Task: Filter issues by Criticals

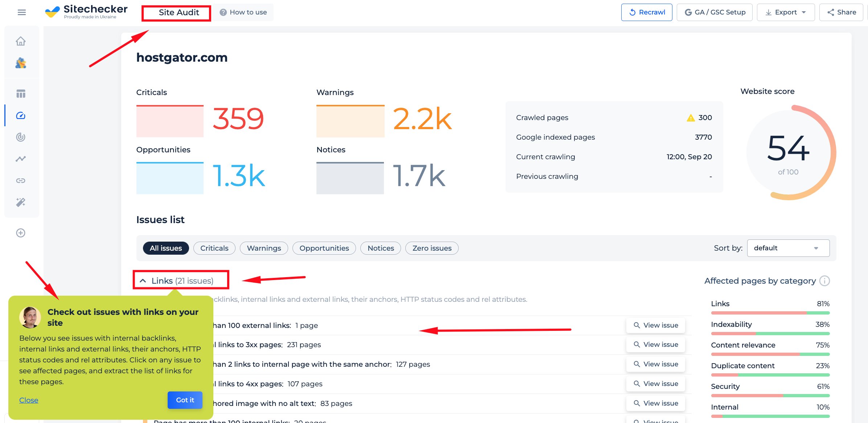Action: [214, 248]
